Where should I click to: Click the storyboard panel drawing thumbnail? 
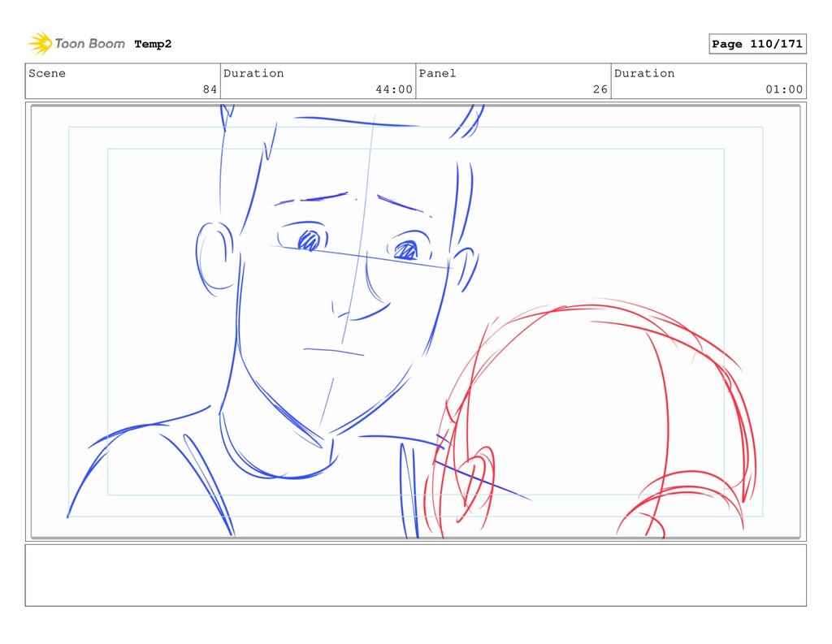(415, 322)
